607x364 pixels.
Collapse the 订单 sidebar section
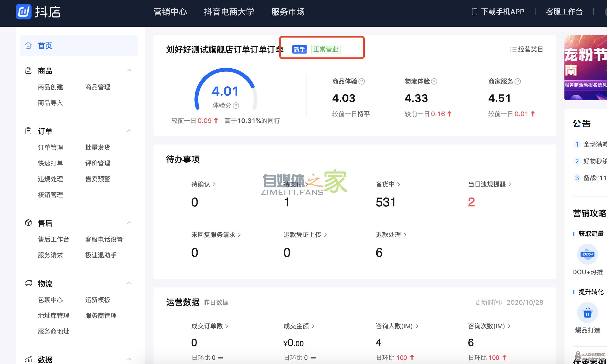point(129,131)
